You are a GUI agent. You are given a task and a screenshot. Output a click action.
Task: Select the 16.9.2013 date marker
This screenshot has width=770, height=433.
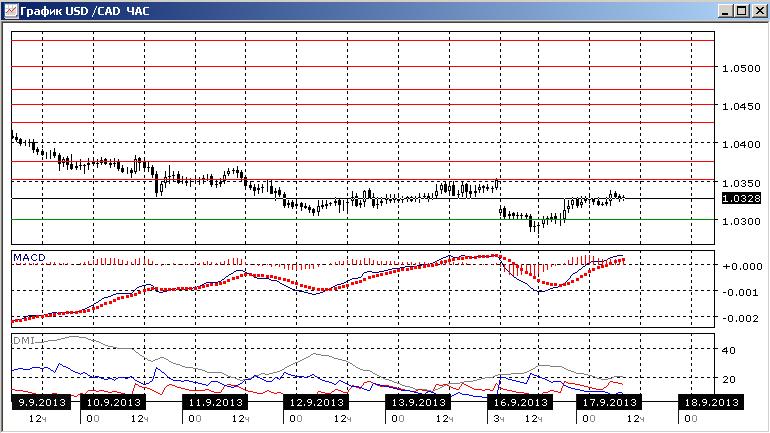pyautogui.click(x=521, y=403)
